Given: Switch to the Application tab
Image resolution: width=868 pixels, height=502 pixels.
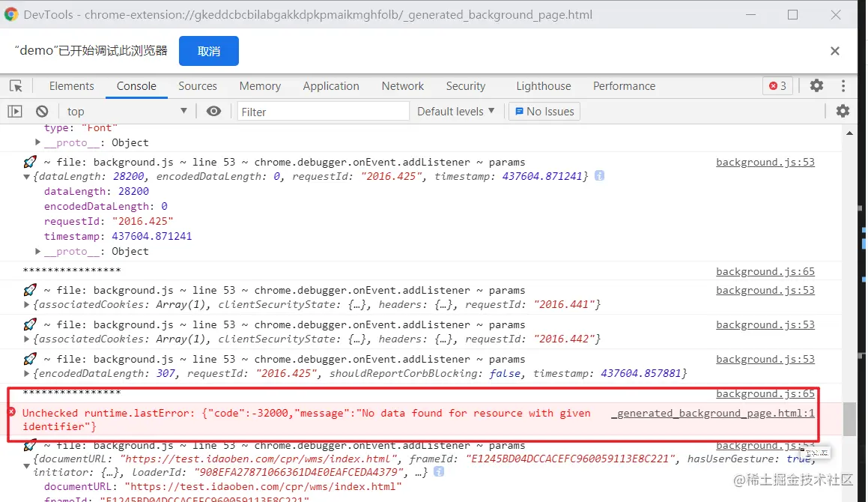Looking at the screenshot, I should pyautogui.click(x=331, y=86).
